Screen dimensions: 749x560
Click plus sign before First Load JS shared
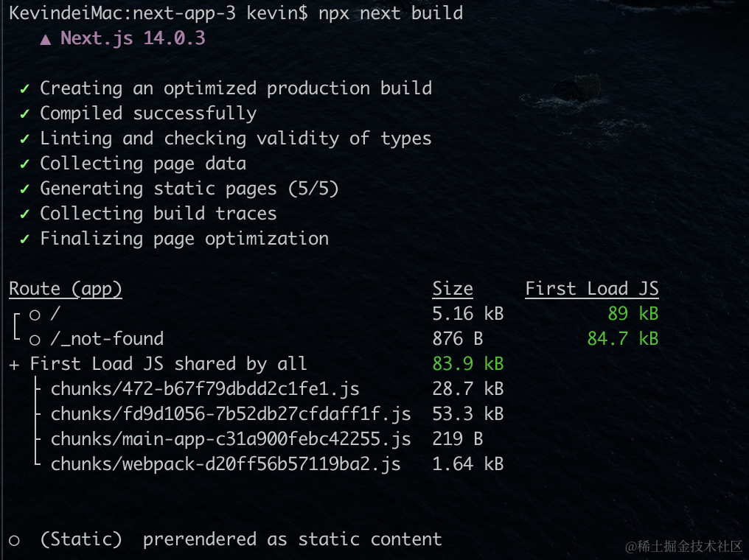[x=14, y=365]
